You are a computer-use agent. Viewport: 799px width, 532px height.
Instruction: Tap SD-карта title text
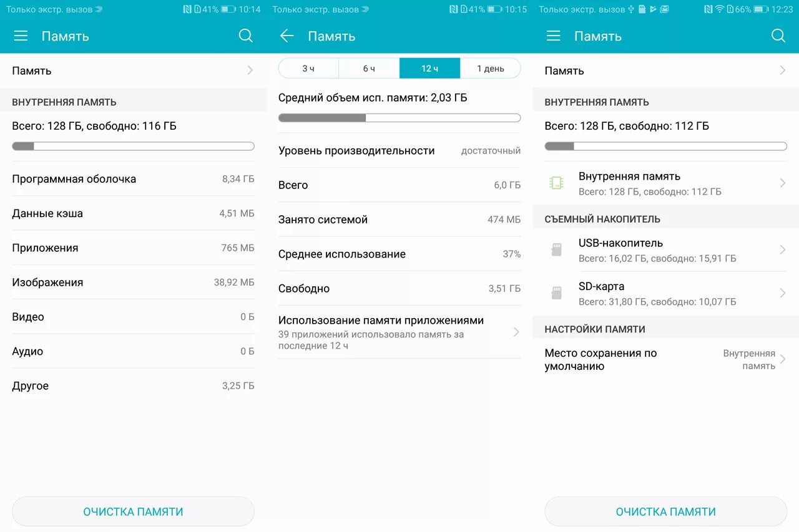point(601,287)
